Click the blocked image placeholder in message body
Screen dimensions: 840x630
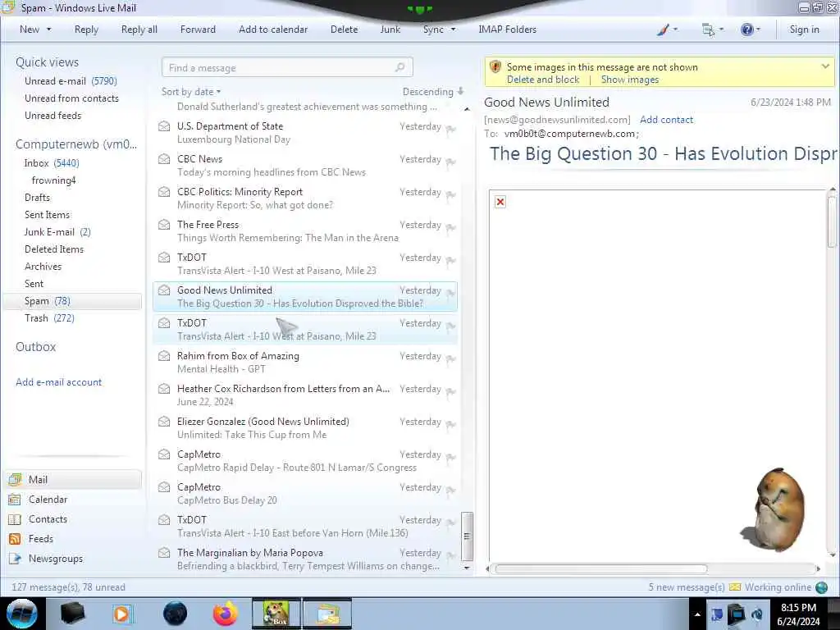coord(500,202)
